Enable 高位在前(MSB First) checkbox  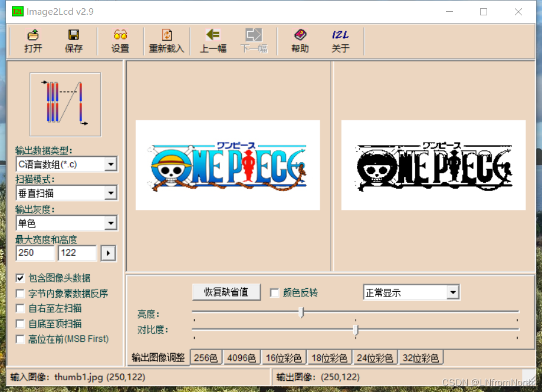[20, 339]
